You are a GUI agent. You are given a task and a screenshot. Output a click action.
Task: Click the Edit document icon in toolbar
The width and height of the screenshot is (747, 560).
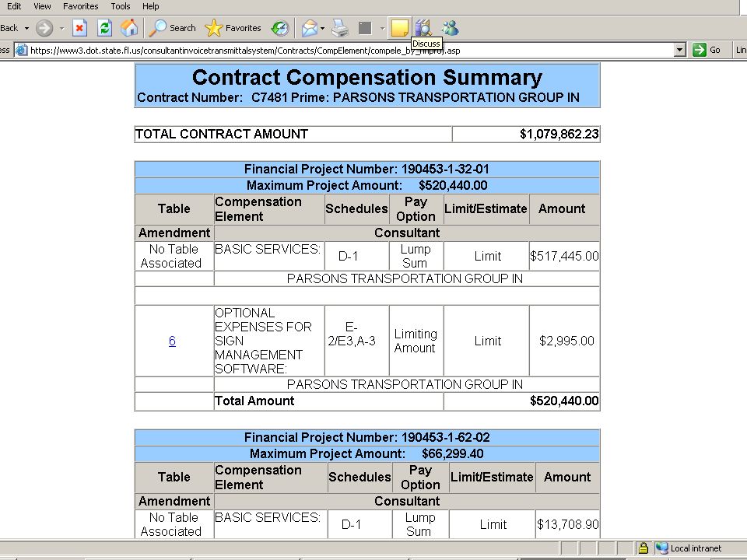365,28
